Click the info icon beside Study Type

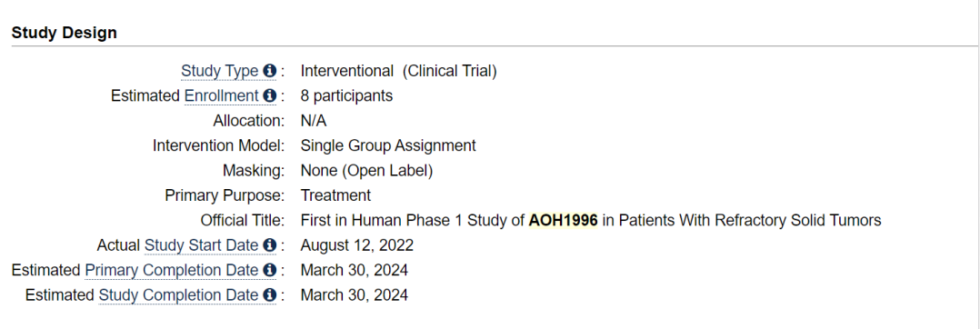269,71
